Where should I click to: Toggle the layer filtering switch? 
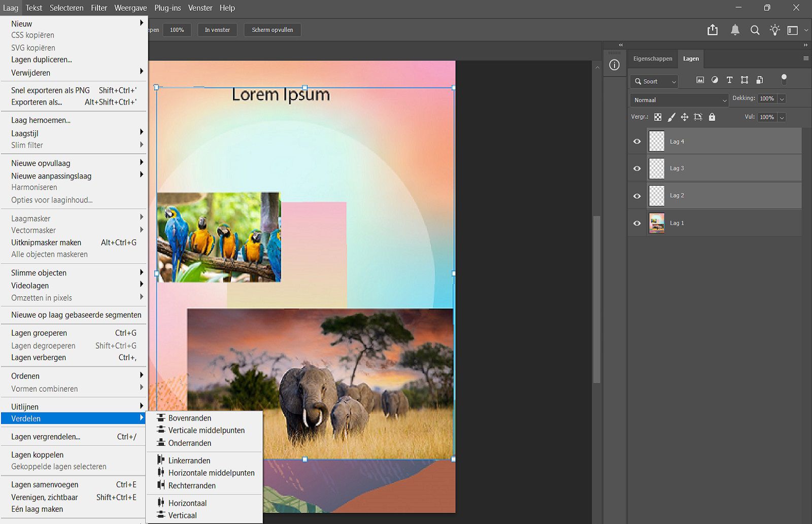[x=784, y=80]
